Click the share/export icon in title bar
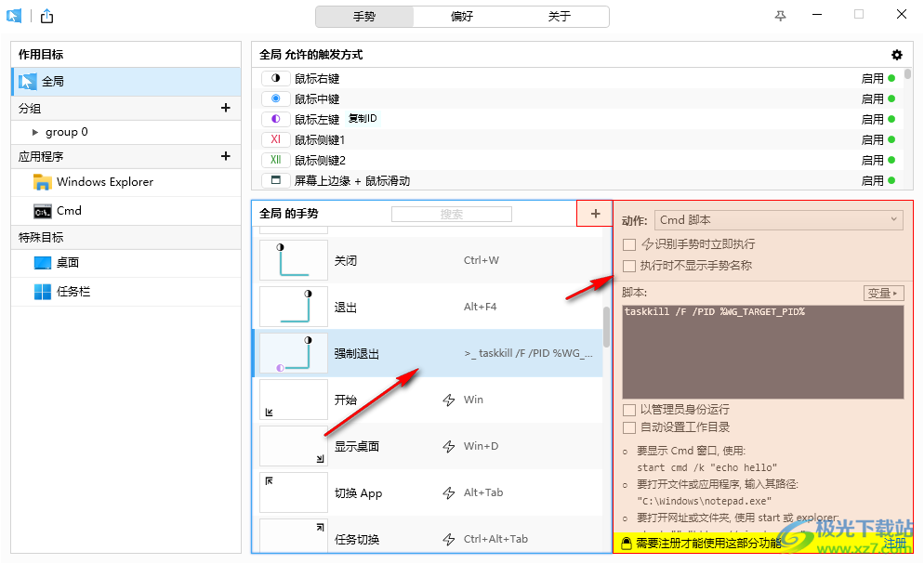Image resolution: width=924 pixels, height=564 pixels. pos(47,16)
